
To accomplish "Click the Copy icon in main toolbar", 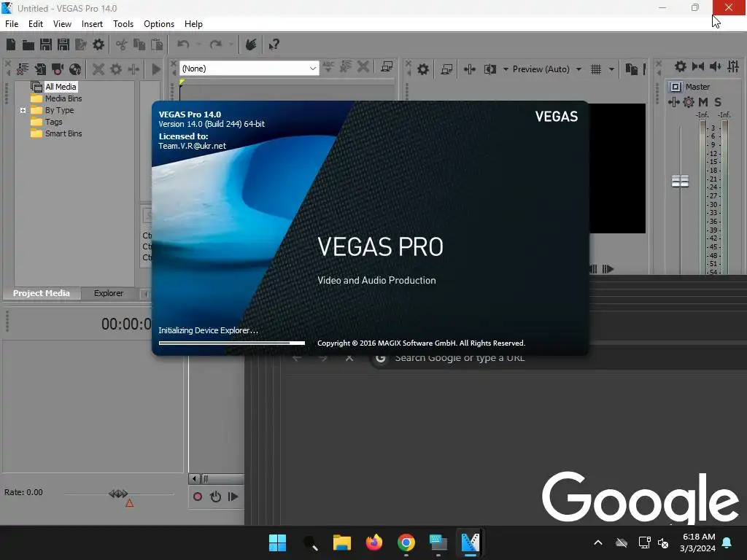I will pos(139,44).
